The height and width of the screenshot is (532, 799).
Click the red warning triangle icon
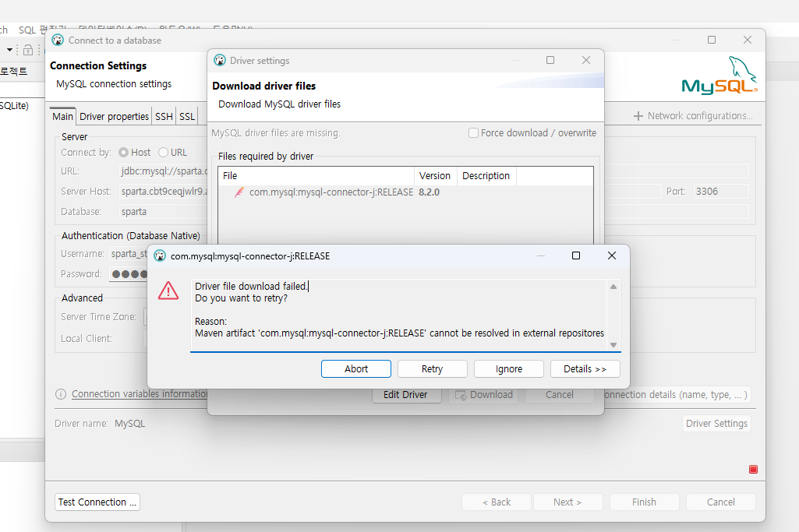point(168,291)
